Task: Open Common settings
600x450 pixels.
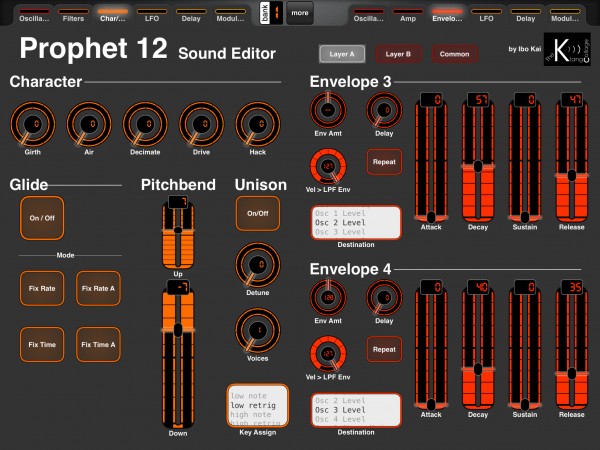Action: coord(454,54)
